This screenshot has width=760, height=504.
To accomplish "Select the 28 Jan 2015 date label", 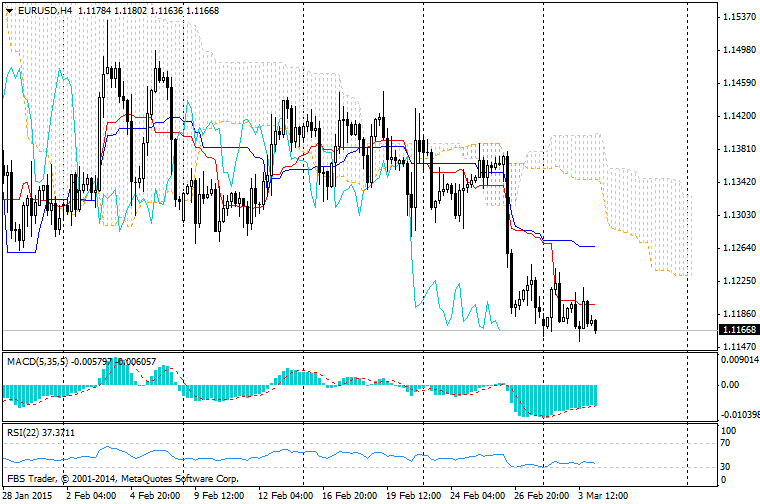I will pos(27,496).
